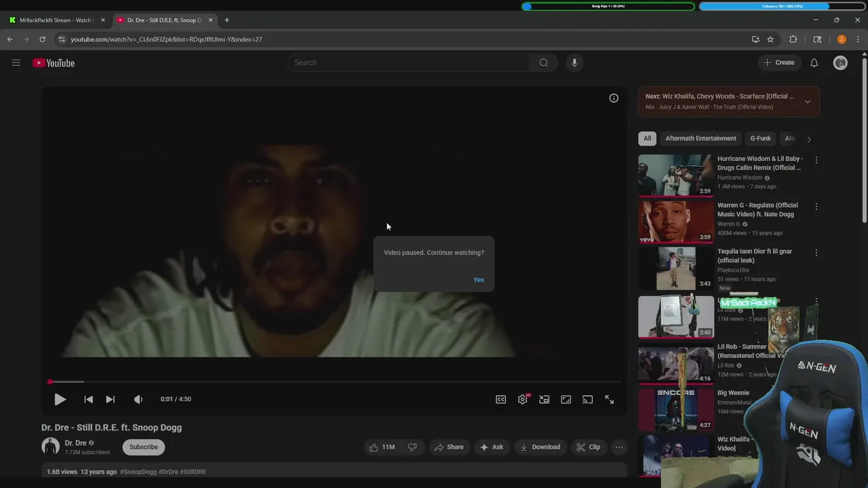View site information icon in address bar
This screenshot has height=488, width=868.
(x=62, y=39)
